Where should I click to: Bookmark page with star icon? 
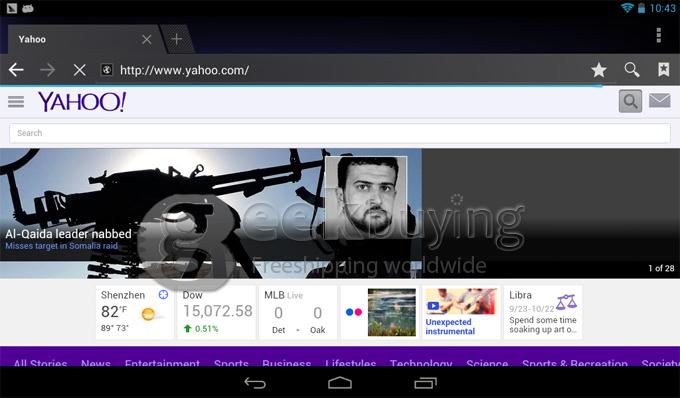coord(598,69)
